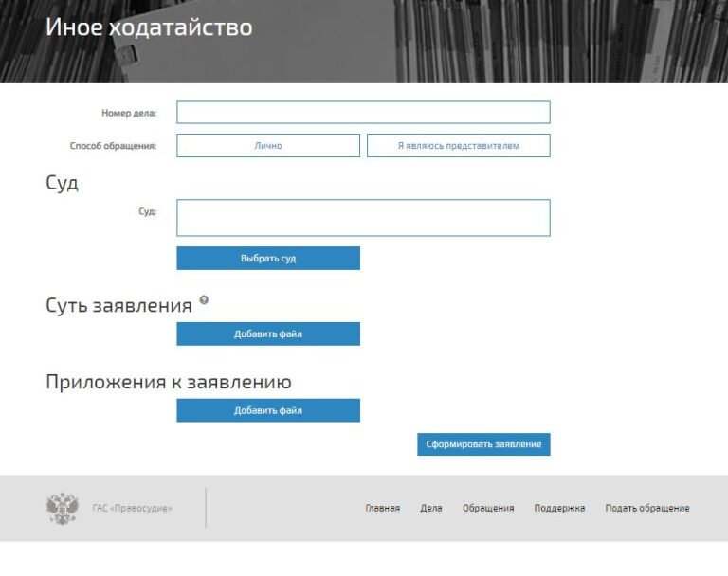Open the Обращения footer link

coord(488,509)
